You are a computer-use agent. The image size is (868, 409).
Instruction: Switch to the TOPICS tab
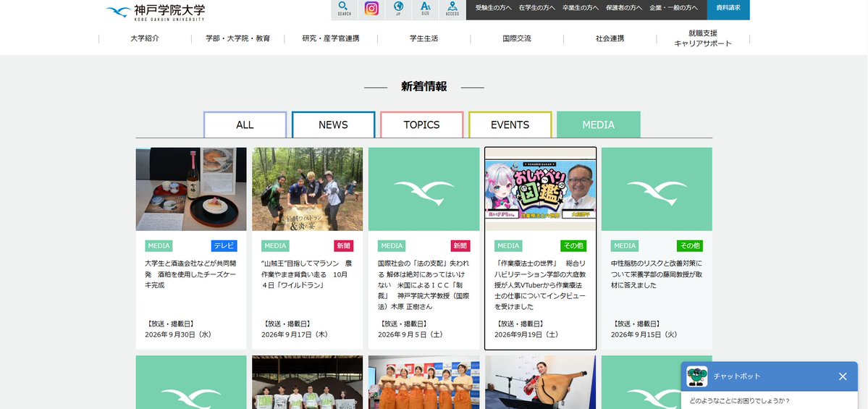422,125
